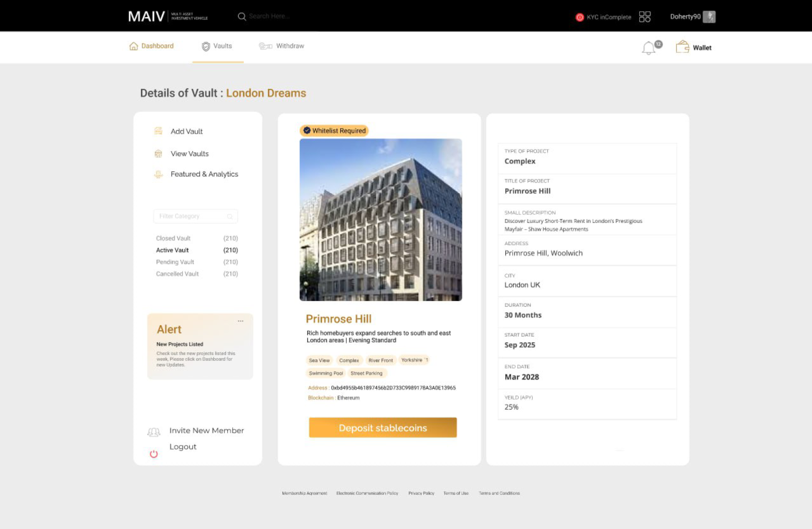812x529 pixels.
Task: Click the Featured & Analytics icon
Action: click(158, 174)
